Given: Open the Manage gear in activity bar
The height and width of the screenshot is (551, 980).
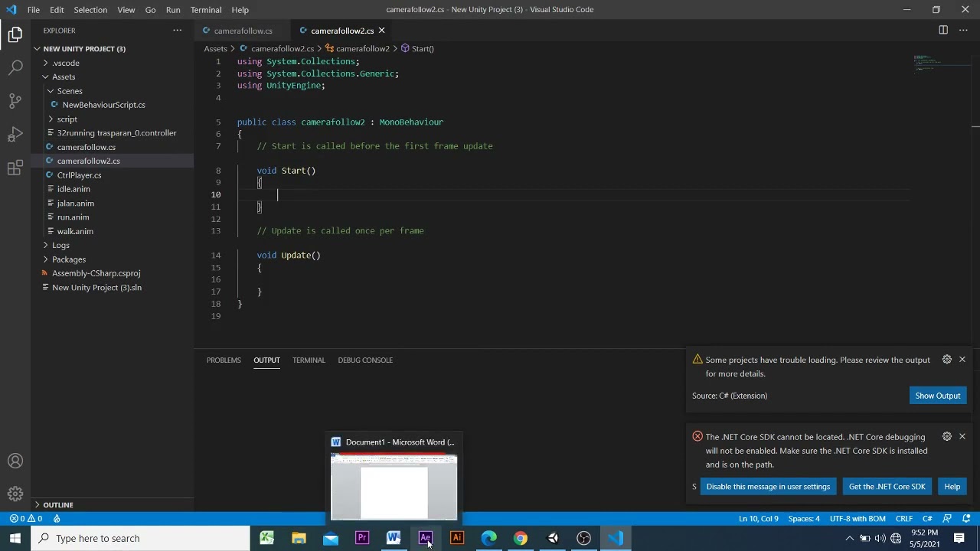Looking at the screenshot, I should [15, 494].
